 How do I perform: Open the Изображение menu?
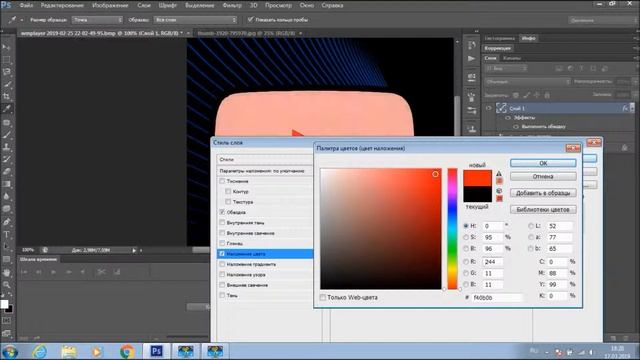110,5
